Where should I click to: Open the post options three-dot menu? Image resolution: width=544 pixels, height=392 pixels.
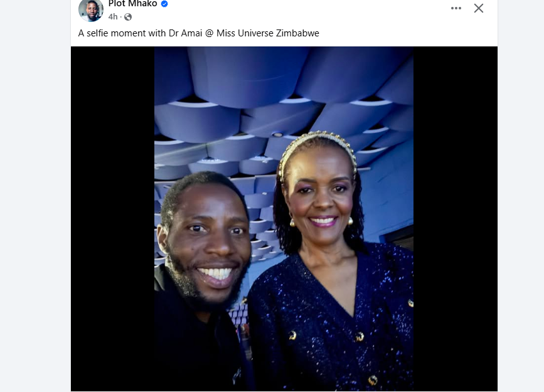tap(456, 8)
